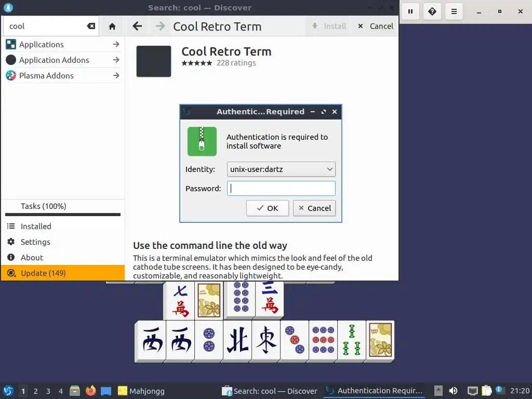Navigate forward in Discover
This screenshot has height=399, width=532.
160,26
